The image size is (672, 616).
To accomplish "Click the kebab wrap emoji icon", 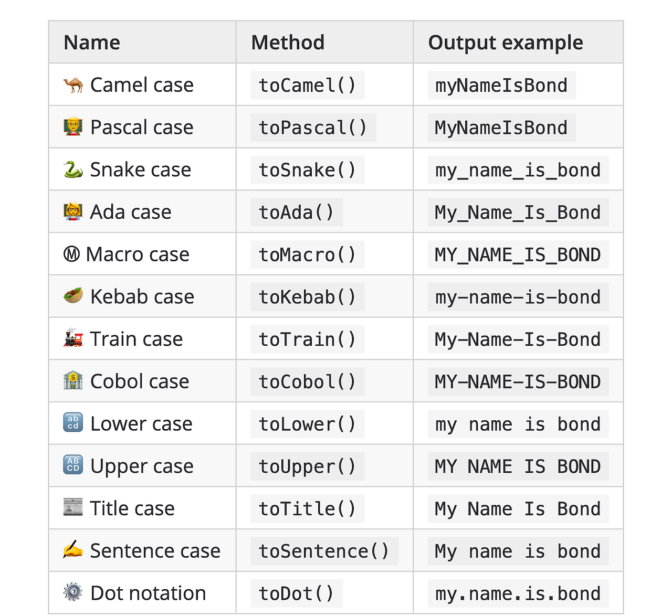I will click(73, 296).
